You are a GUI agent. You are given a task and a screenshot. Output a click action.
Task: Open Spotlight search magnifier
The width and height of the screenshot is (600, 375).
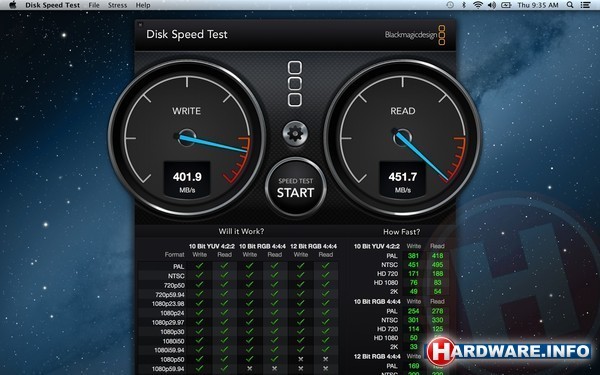[x=570, y=5]
